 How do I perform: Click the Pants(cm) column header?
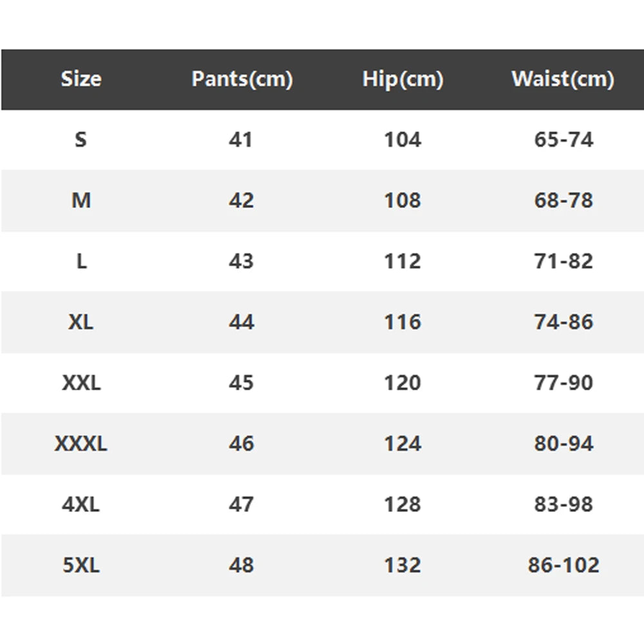click(x=242, y=79)
